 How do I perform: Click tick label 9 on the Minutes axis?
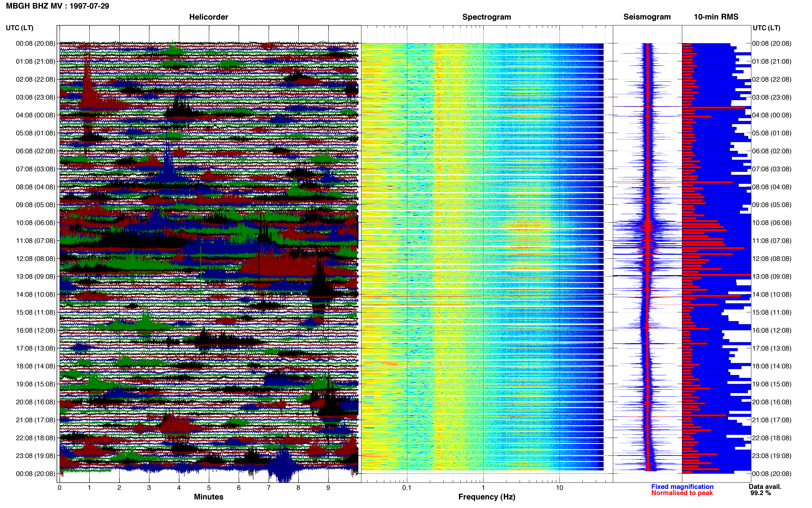tap(328, 488)
